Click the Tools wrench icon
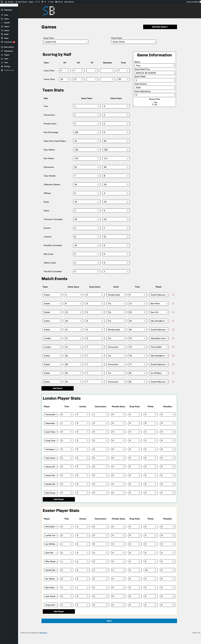The width and height of the screenshot is (201, 644). tap(2, 62)
